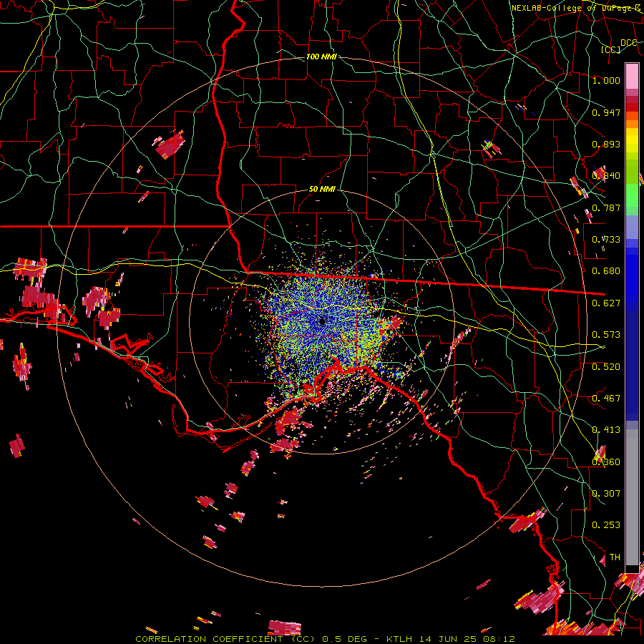Pick the bright green segment of the color bar
This screenshot has width=644, height=644.
632,195
